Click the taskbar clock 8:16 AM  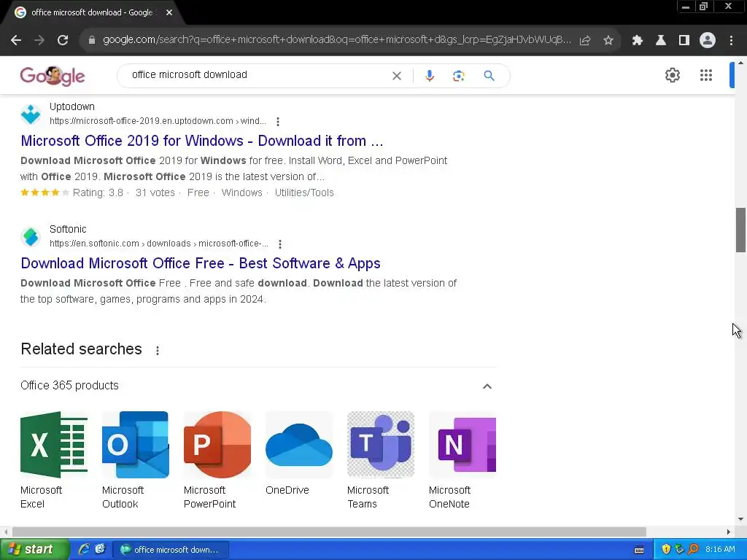click(720, 550)
